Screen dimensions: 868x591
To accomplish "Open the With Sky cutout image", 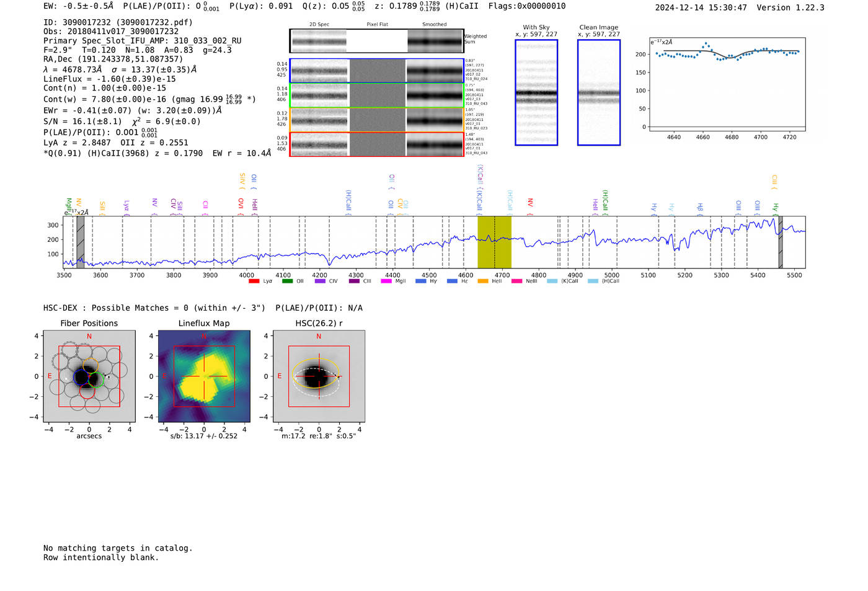I will pos(536,92).
